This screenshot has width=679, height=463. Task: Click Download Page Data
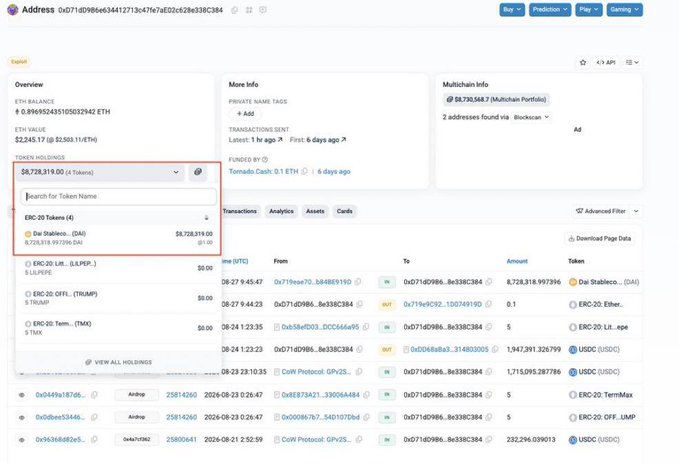pos(599,239)
